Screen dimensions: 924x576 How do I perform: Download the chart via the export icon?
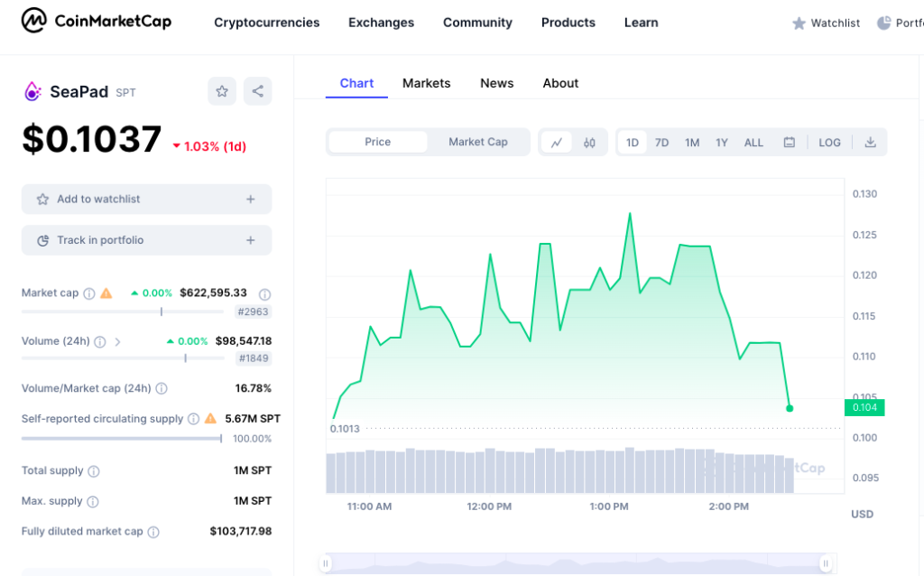[x=870, y=142]
